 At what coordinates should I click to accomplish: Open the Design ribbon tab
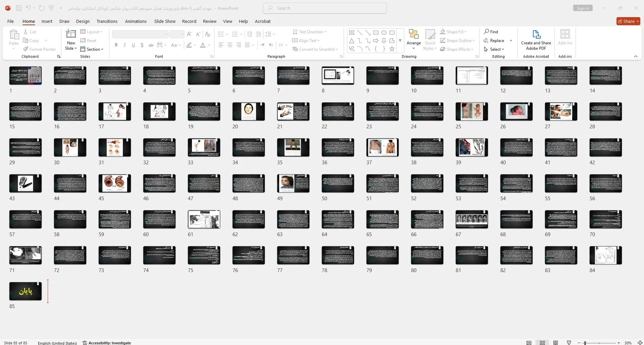click(83, 21)
